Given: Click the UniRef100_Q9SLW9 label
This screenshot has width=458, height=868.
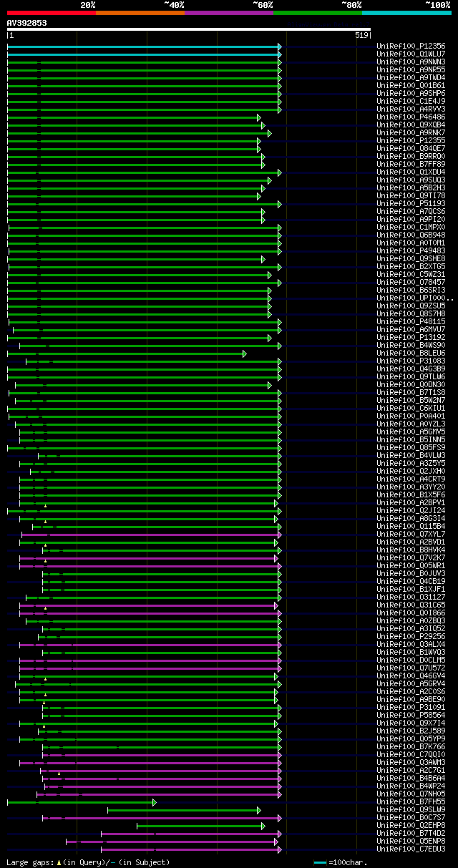Looking at the screenshot, I should pos(411,809).
